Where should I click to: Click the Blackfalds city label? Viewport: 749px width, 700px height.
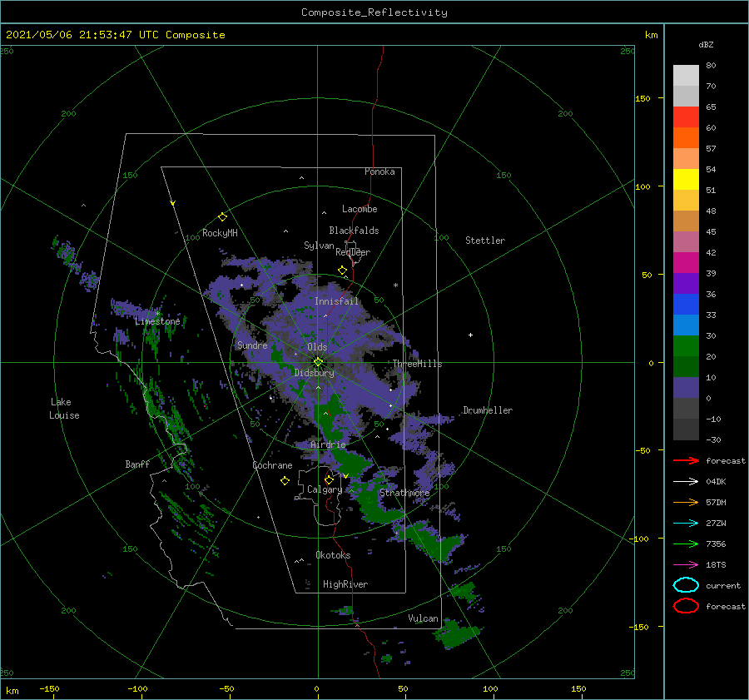pyautogui.click(x=354, y=231)
